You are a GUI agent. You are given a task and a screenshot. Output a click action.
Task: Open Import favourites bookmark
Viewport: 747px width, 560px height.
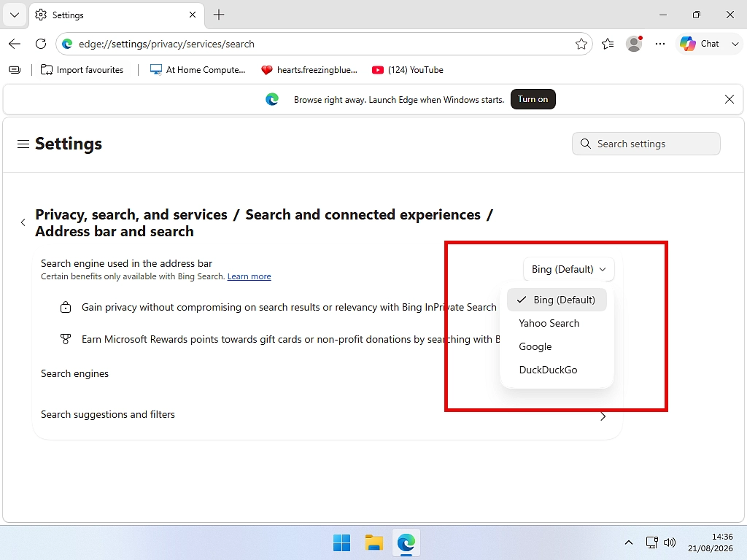(82, 70)
